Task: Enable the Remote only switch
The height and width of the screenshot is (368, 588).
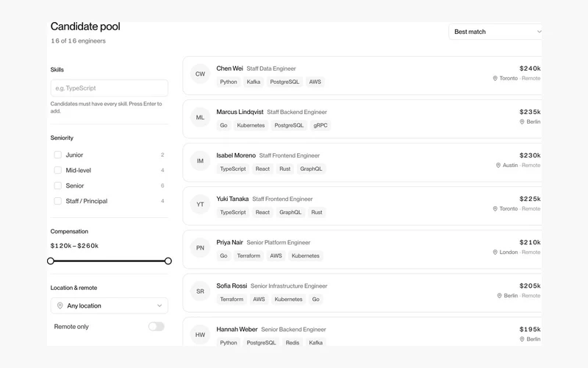Action: click(x=157, y=326)
